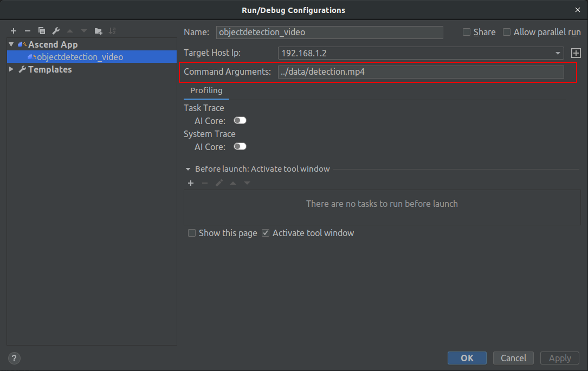This screenshot has width=588, height=371.
Task: Collapse the Before launch section
Action: coord(188,168)
